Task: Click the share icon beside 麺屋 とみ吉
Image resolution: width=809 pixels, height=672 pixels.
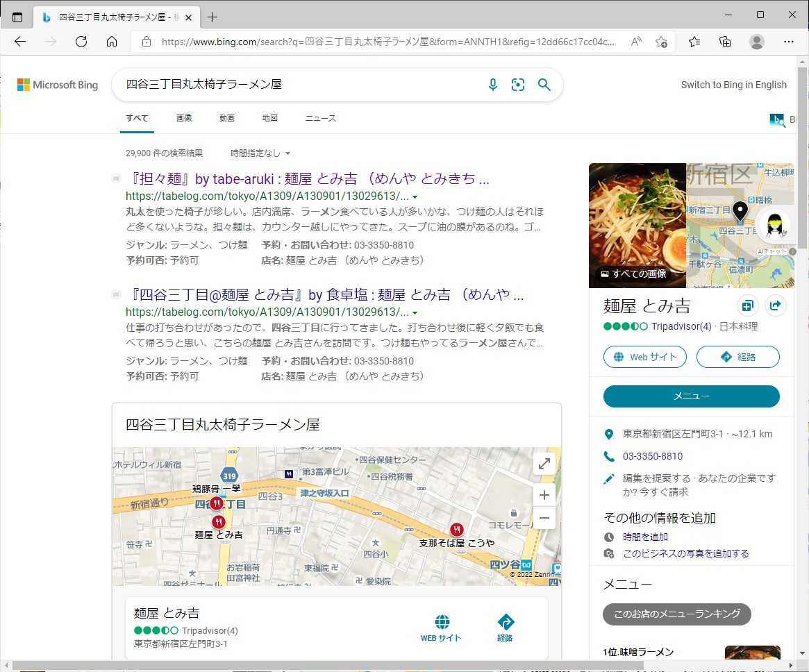Action: pyautogui.click(x=775, y=305)
